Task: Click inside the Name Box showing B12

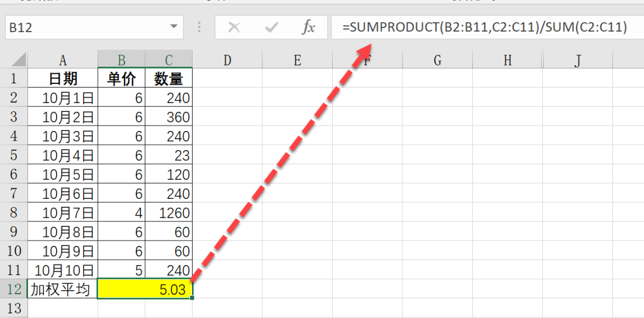Action: pyautogui.click(x=83, y=27)
